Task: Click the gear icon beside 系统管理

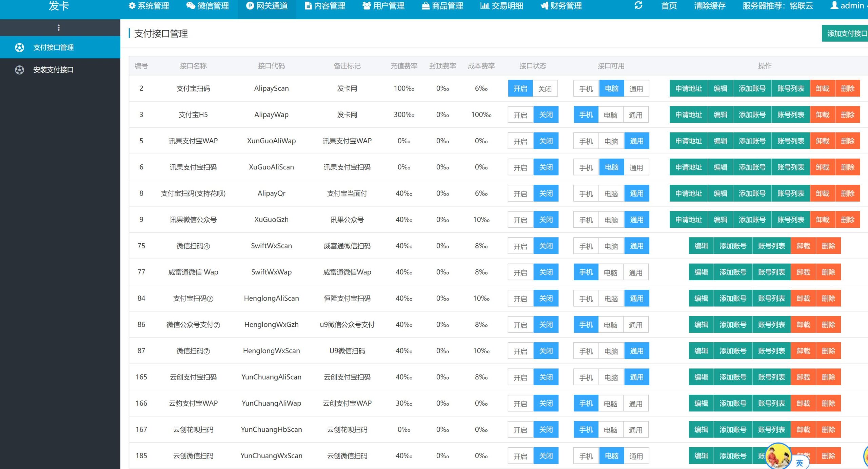Action: tap(132, 6)
